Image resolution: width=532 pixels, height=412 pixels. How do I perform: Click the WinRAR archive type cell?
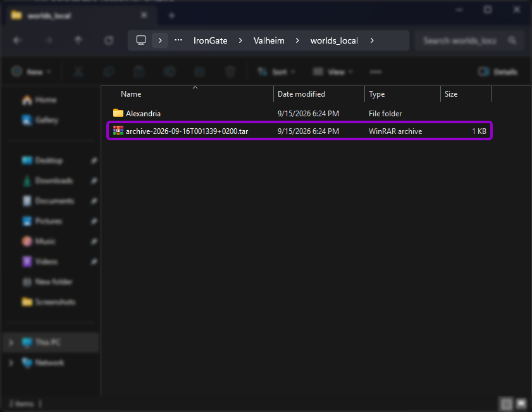coord(395,131)
